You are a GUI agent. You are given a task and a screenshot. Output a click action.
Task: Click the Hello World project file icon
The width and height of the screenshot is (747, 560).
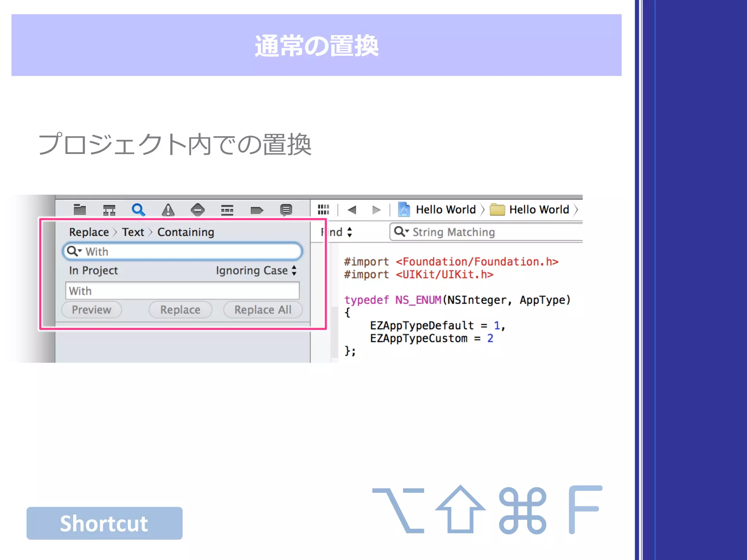point(404,209)
